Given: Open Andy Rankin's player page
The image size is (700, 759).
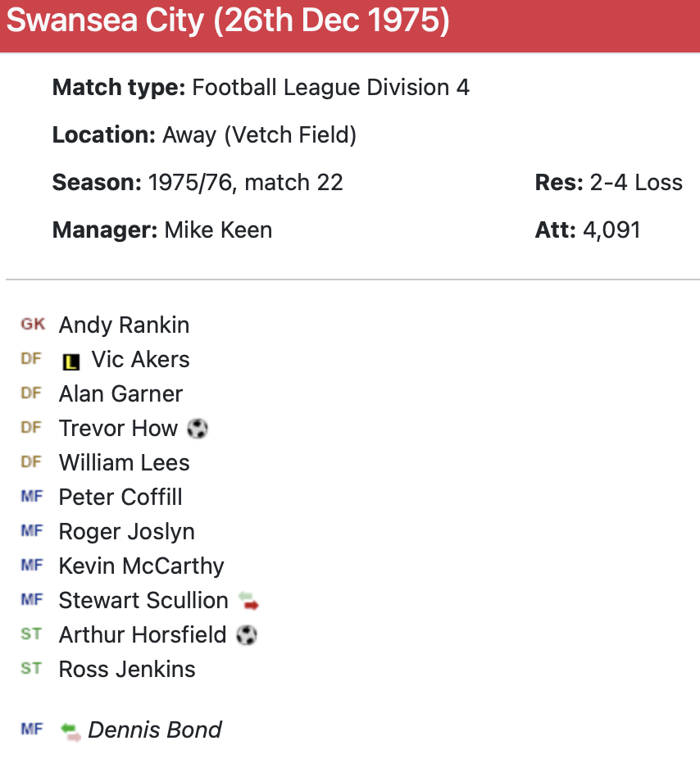Looking at the screenshot, I should [x=124, y=325].
